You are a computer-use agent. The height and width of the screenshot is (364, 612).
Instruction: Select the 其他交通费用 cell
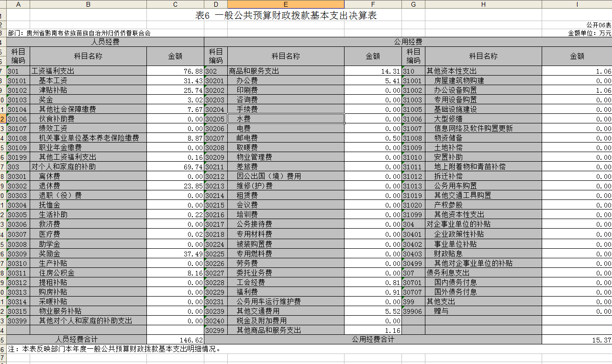pyautogui.click(x=286, y=311)
